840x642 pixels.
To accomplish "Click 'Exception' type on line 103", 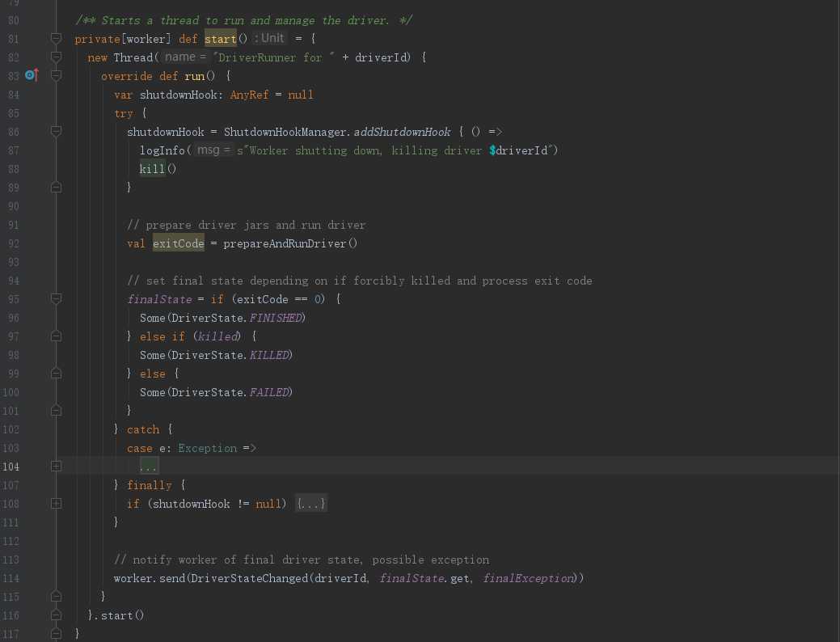I will click(x=207, y=448).
